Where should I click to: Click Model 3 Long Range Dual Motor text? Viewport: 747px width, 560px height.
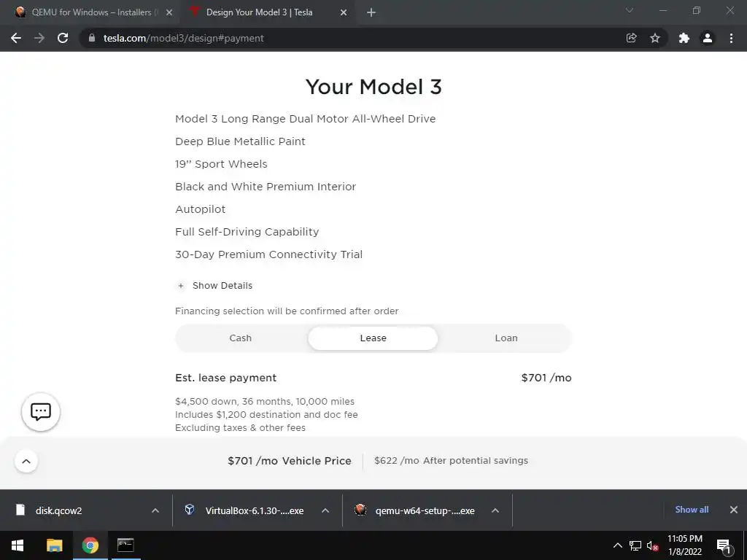click(306, 119)
